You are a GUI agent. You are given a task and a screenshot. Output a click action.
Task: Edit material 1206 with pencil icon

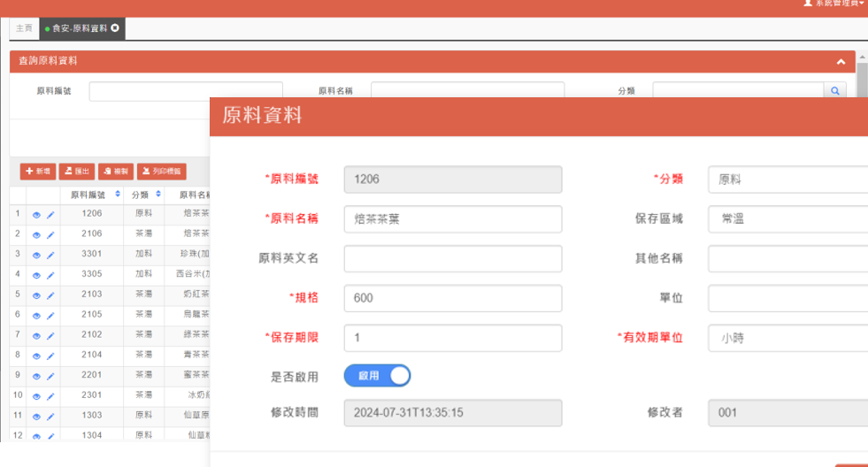pyautogui.click(x=50, y=215)
